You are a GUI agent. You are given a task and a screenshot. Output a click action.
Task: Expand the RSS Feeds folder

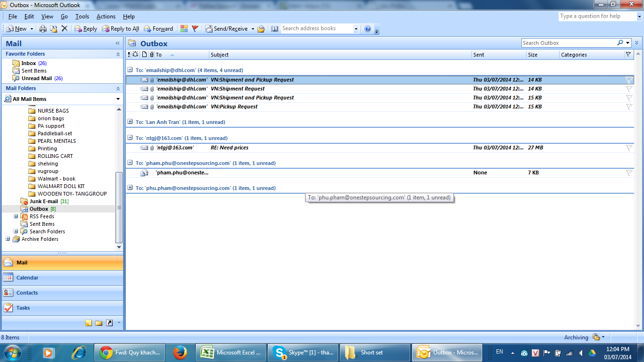(x=16, y=216)
